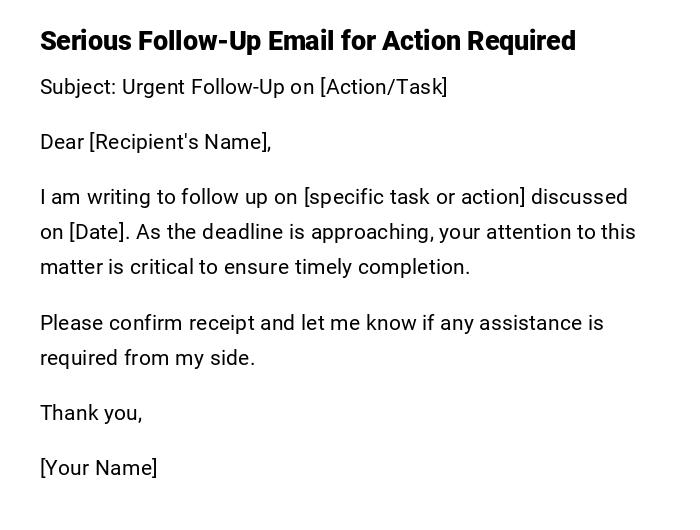Click the "Thank you," closing line
This screenshot has height=530, width=700.
91,413
